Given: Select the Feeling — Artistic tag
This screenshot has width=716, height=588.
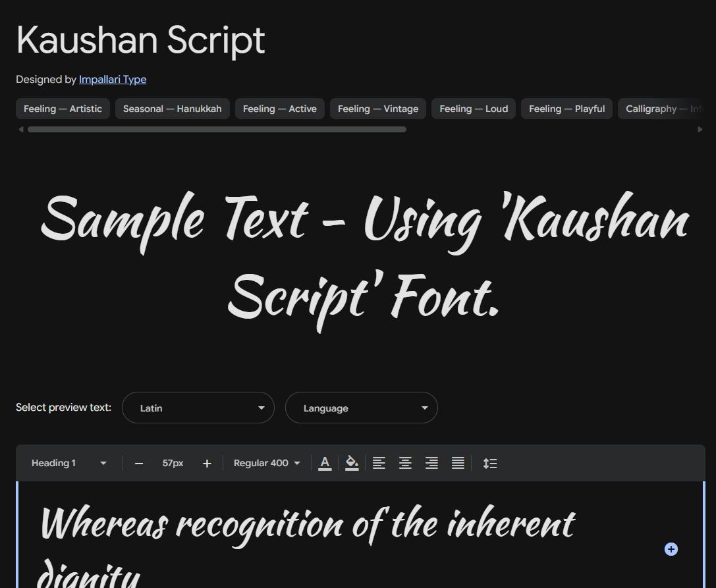Looking at the screenshot, I should coord(63,109).
